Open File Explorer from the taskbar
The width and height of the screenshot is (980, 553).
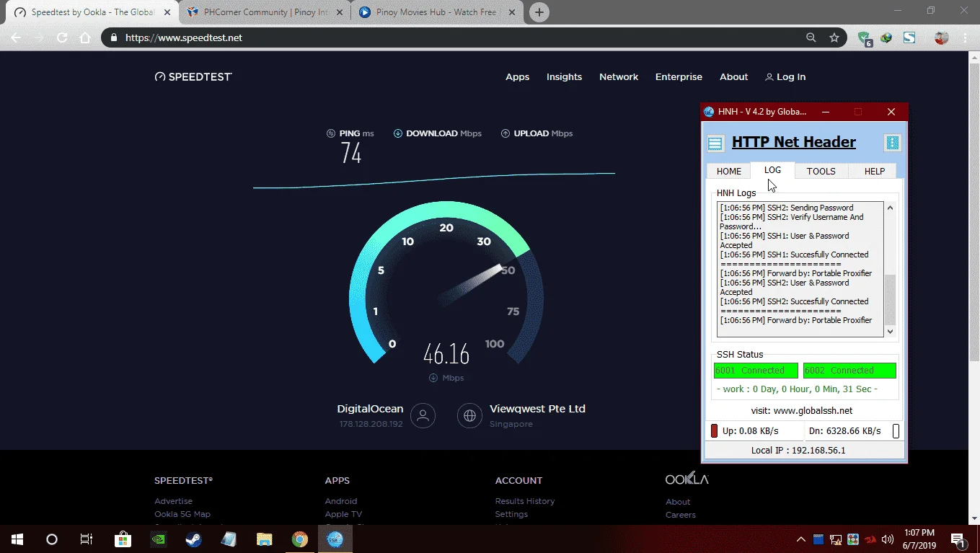(x=265, y=539)
